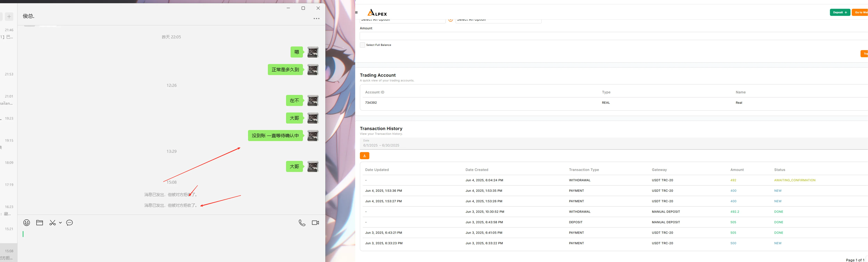Click the 492.2 withdrawal amount
Screen dimensions: 868x262
click(x=735, y=212)
